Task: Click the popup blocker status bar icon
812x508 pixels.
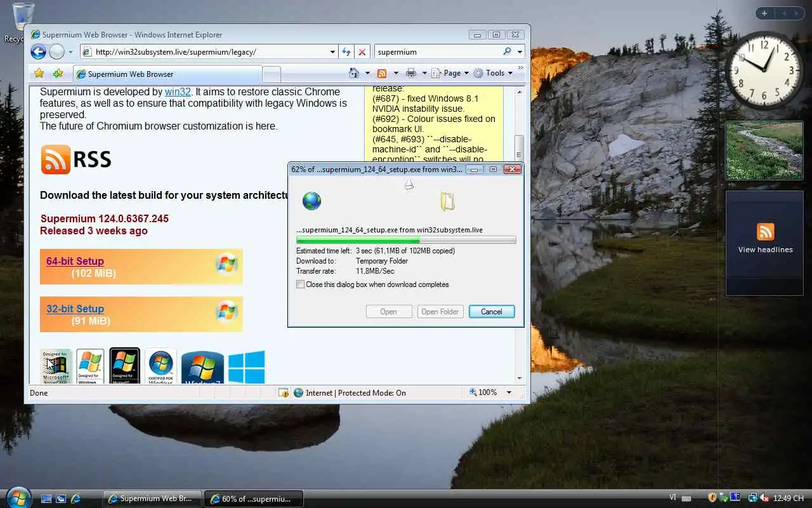Action: pyautogui.click(x=283, y=392)
